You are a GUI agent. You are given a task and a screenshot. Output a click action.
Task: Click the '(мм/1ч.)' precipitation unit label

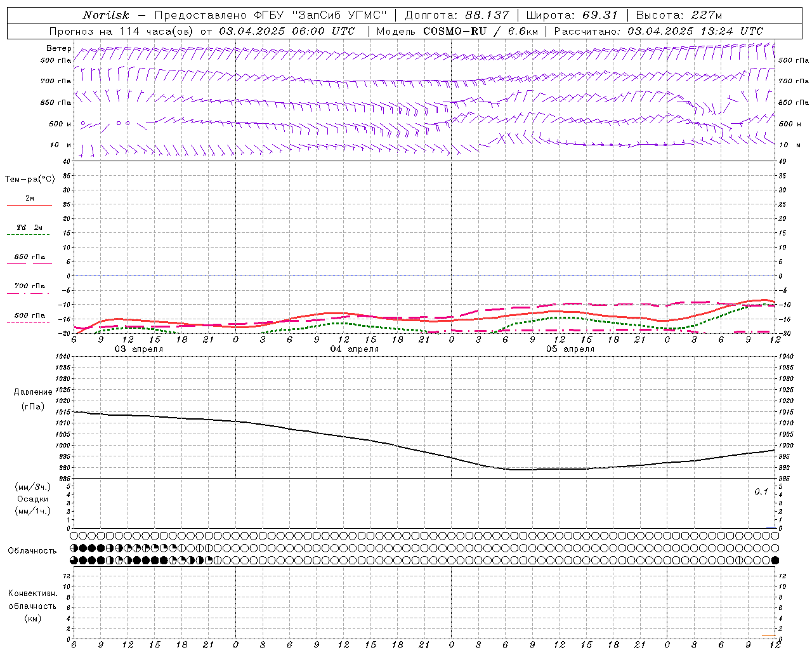33,511
